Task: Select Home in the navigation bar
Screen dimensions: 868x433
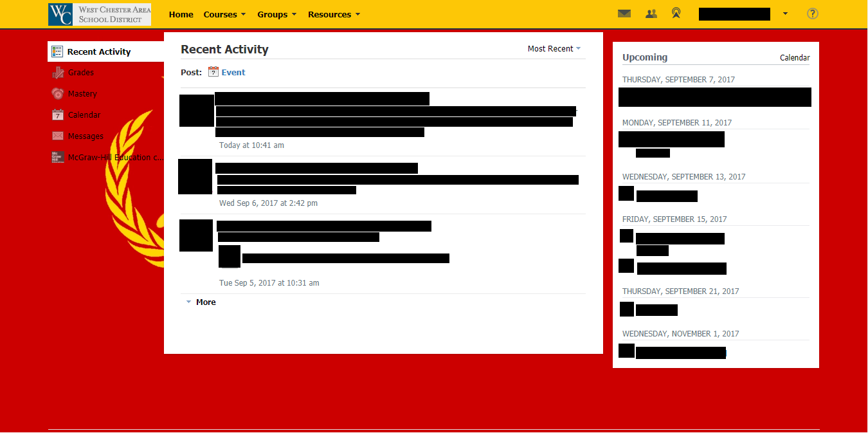Action: pyautogui.click(x=181, y=14)
